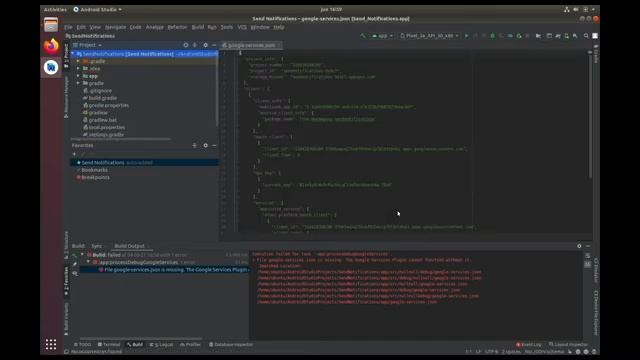Open Favorites panel settings gear
Screen dimensions: 640x360
pos(205,145)
